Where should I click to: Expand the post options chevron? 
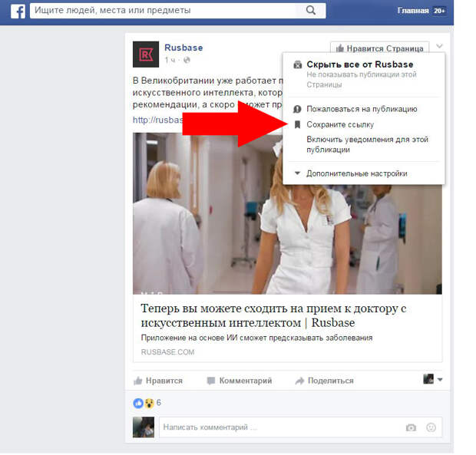(438, 48)
